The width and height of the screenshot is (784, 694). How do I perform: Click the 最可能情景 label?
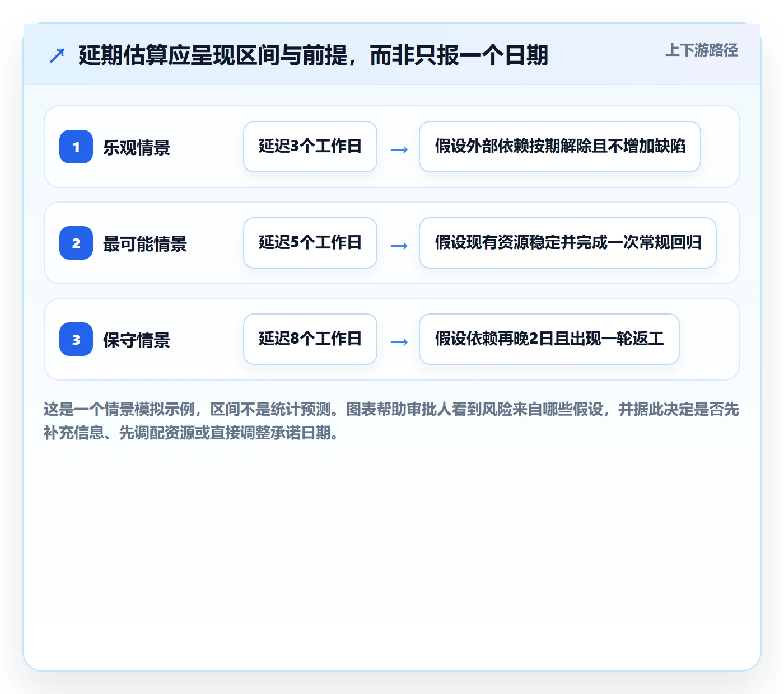[x=145, y=244]
